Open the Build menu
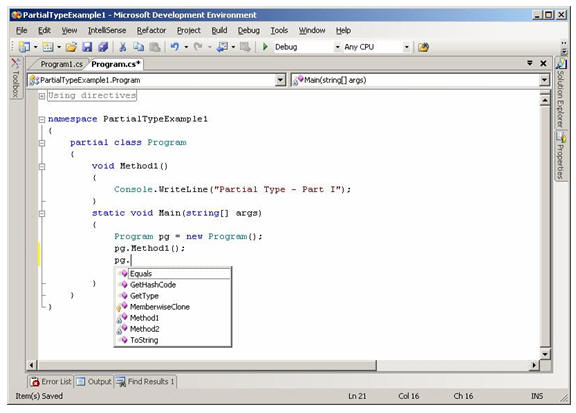576x413 pixels. [x=219, y=30]
